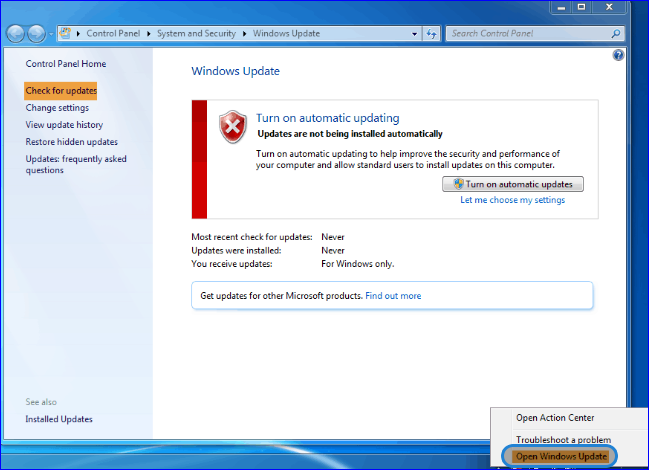Click the search magnifier icon
Image resolution: width=649 pixels, height=470 pixels.
[616, 34]
